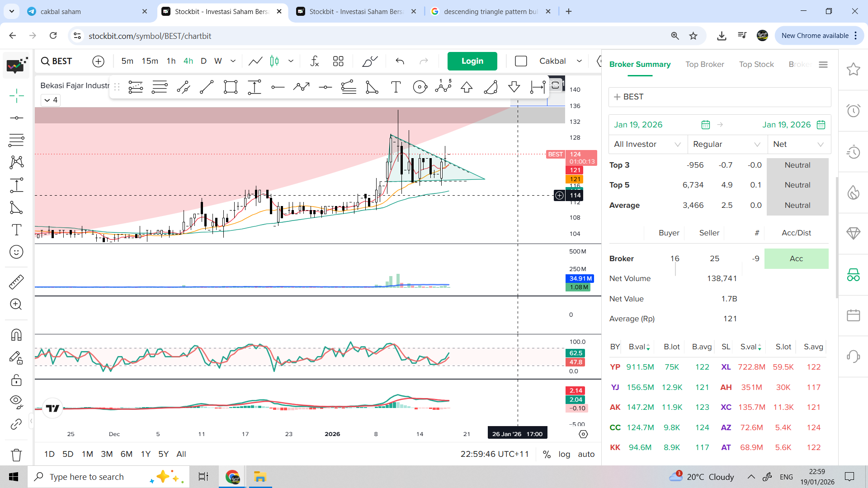Click the green Login button
This screenshot has height=488, width=868.
[472, 61]
